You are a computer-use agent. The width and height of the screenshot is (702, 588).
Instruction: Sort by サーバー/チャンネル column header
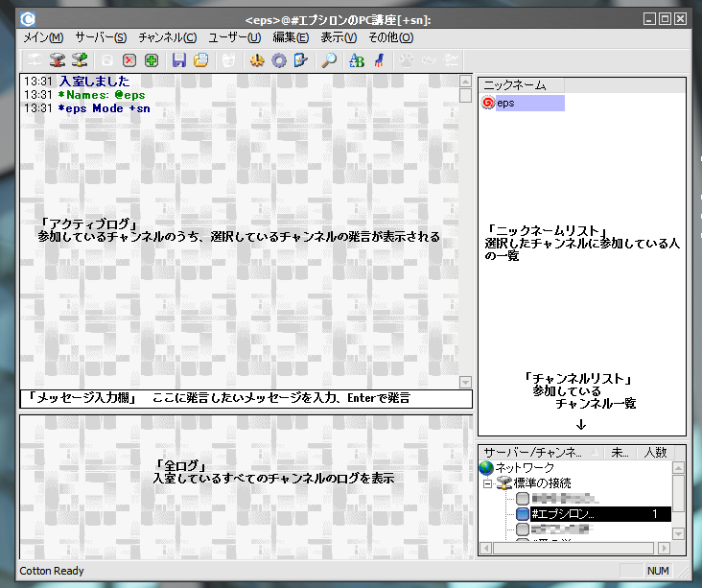tap(532, 452)
